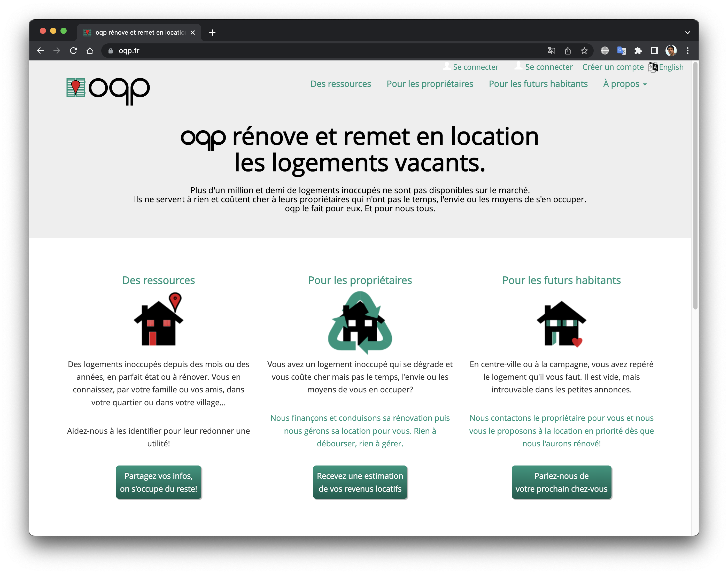Click Partagez vos infos button

click(x=158, y=482)
